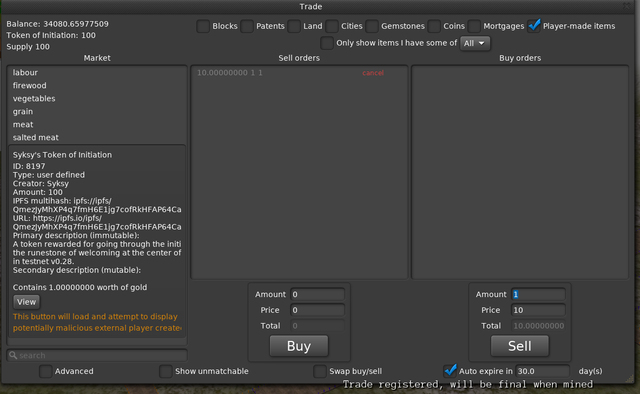The width and height of the screenshot is (640, 394).
Task: Toggle Only show items I have some of
Action: tap(327, 43)
